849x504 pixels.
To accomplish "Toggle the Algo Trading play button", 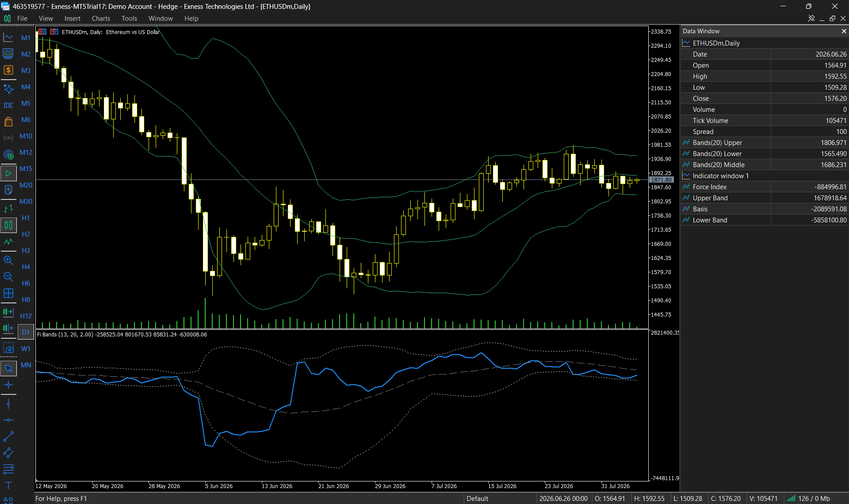I will click(8, 173).
